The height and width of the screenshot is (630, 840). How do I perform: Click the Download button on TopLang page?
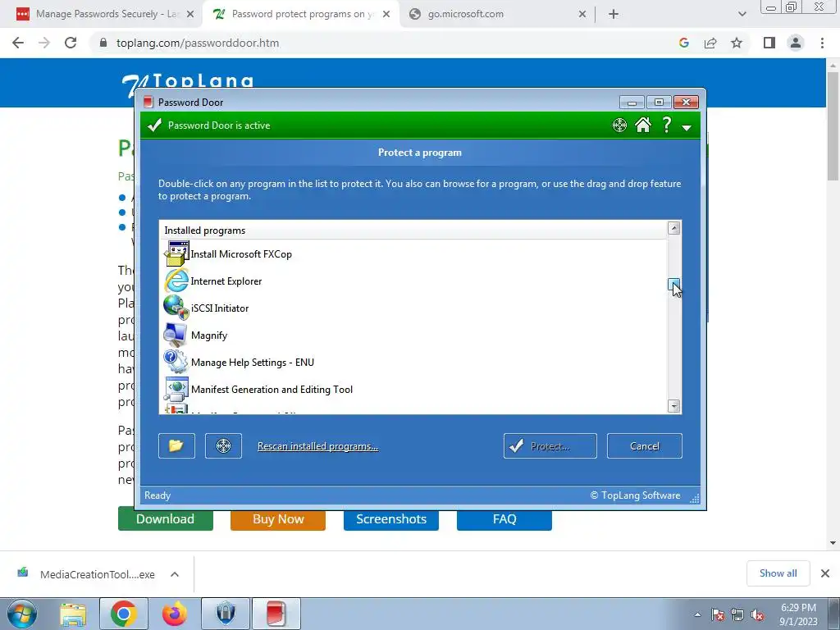166,519
